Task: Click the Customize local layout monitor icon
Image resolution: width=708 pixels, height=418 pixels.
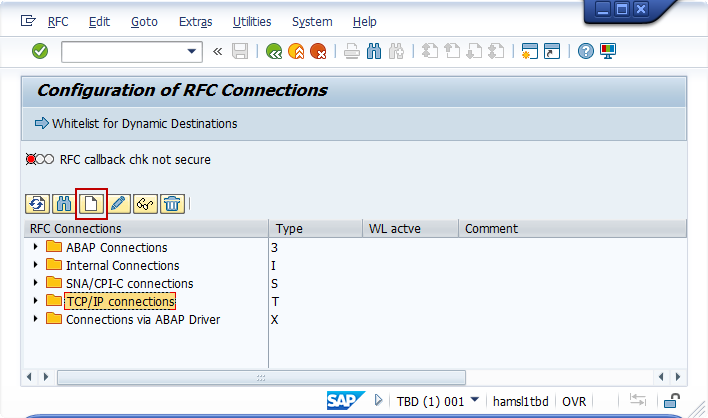Action: tap(608, 51)
